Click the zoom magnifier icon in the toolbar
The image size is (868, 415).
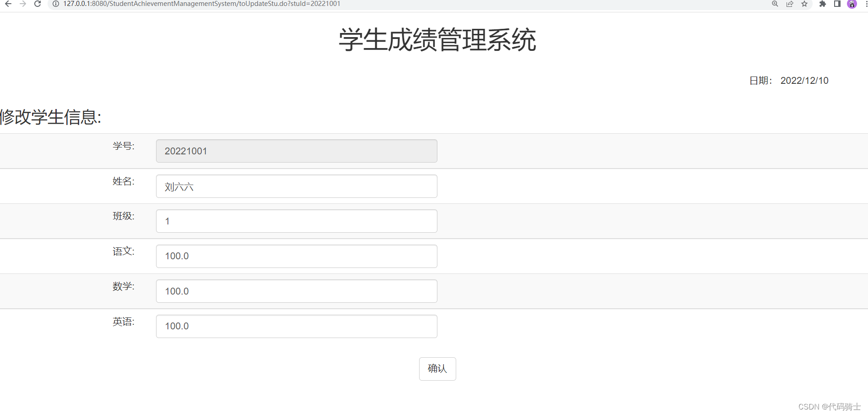coord(775,4)
